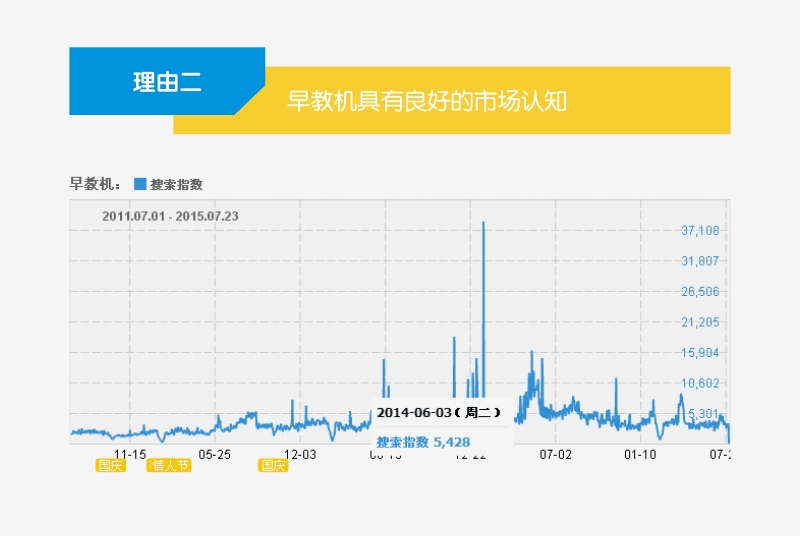Click the 情人节 holiday marker
This screenshot has height=536, width=800.
(168, 465)
